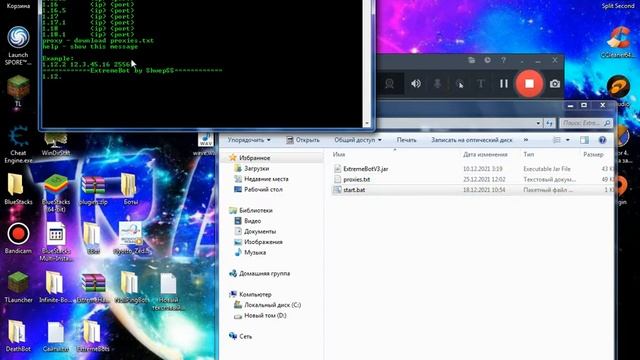Click the Explorer search field

[x=585, y=123]
